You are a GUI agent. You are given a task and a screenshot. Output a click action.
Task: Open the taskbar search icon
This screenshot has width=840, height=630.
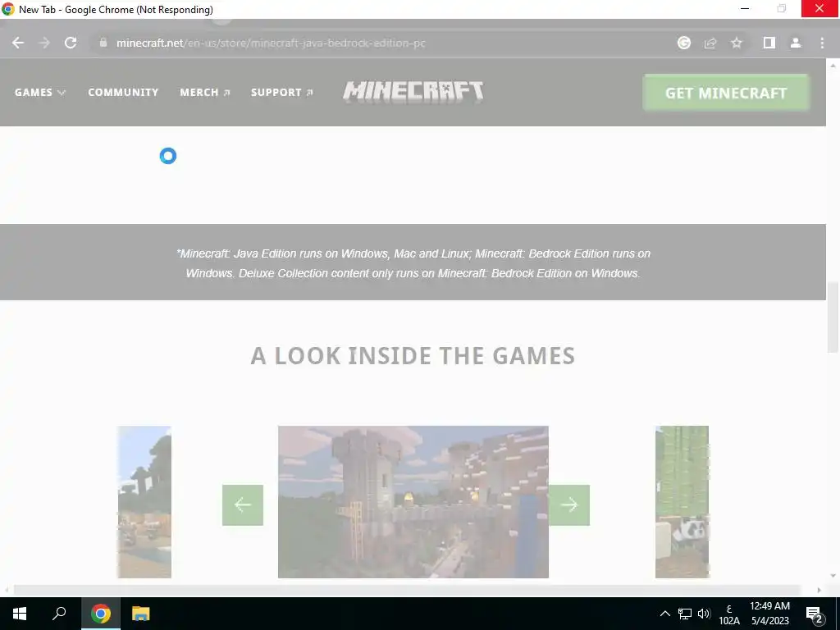pyautogui.click(x=59, y=614)
